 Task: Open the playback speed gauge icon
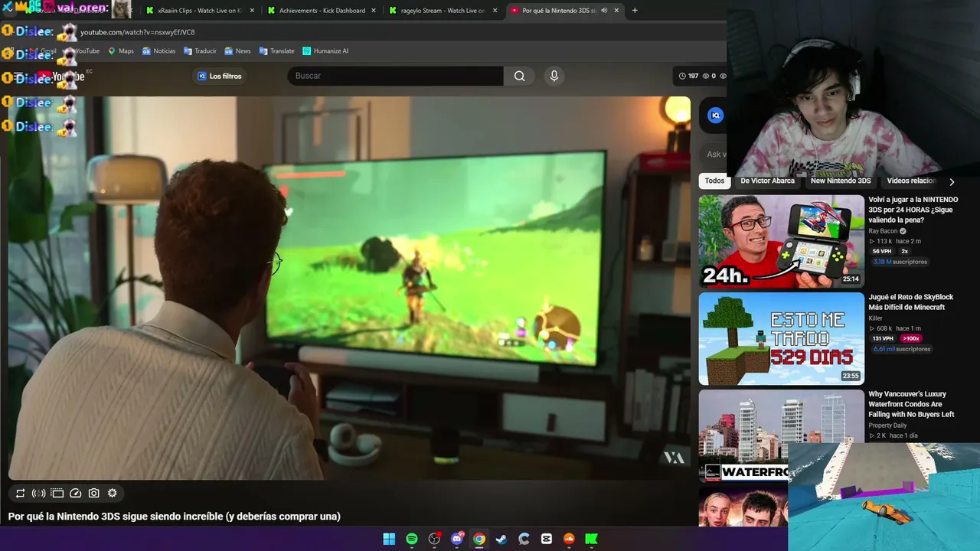point(76,494)
